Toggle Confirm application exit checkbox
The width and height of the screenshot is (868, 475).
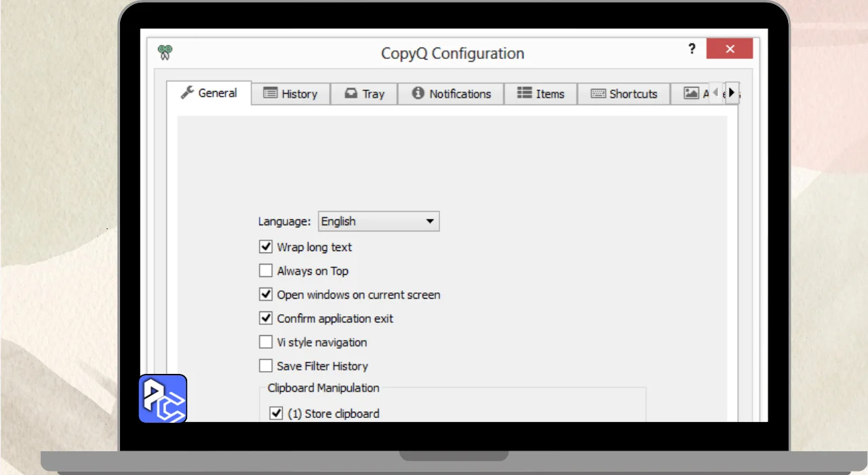pyautogui.click(x=266, y=318)
